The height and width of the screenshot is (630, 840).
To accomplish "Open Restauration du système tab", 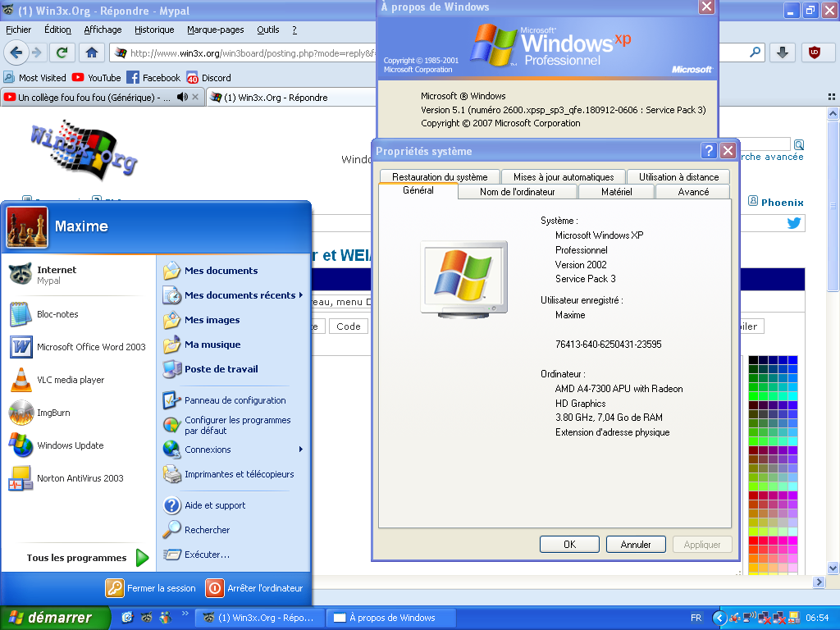I will (440, 177).
